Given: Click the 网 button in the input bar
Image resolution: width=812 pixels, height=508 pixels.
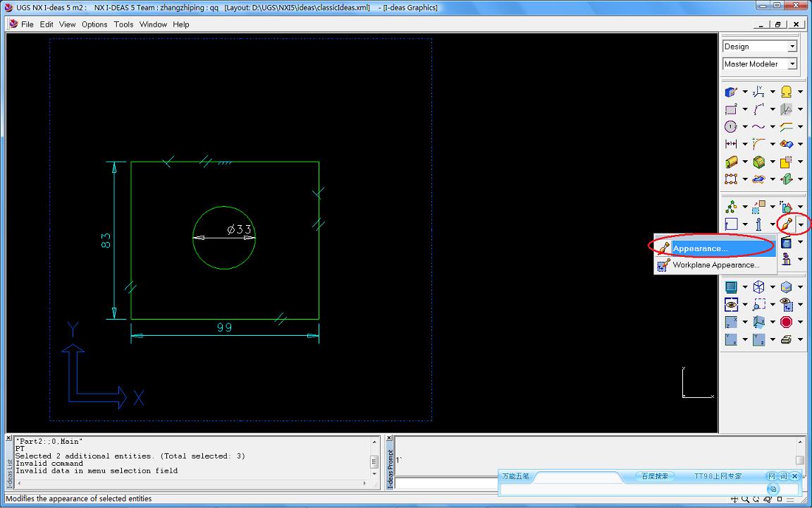Looking at the screenshot, I should coord(771,476).
